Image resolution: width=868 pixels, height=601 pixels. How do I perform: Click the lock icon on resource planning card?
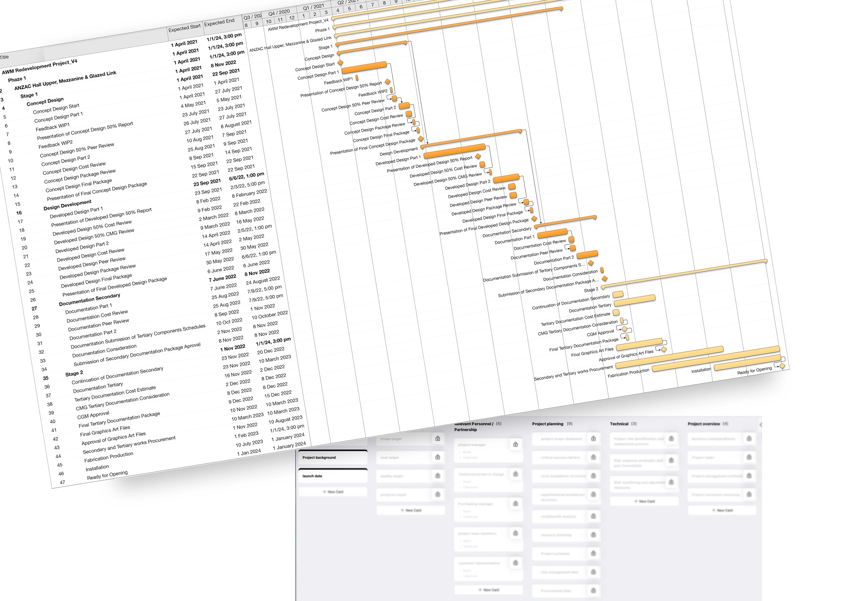pos(593,535)
